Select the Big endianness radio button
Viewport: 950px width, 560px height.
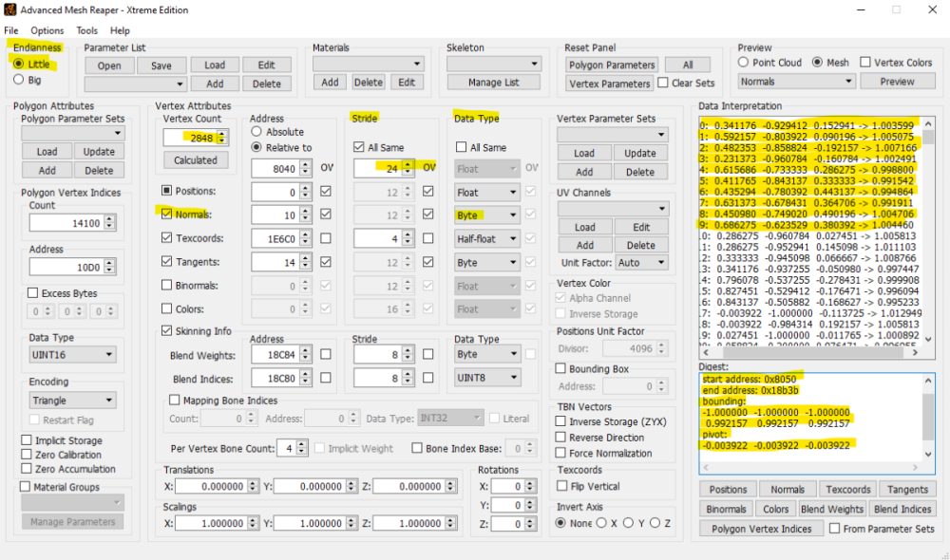[x=19, y=81]
